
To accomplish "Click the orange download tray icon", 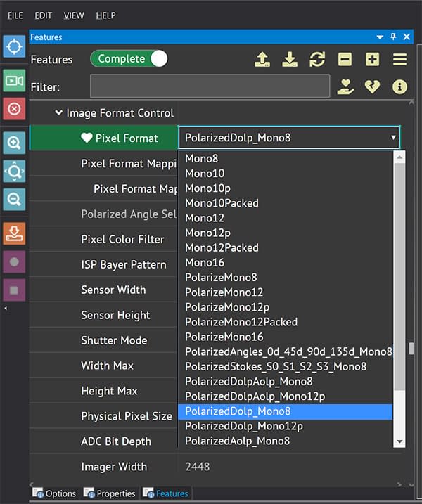I will click(14, 233).
